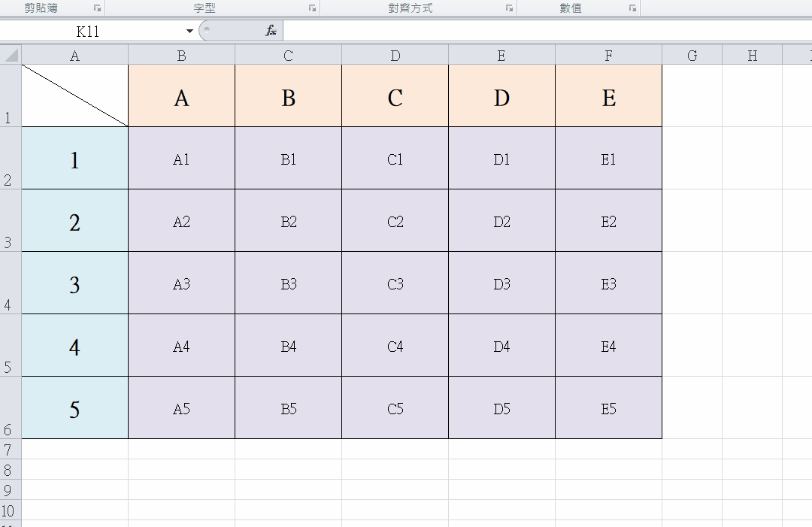The width and height of the screenshot is (812, 527).
Task: Select the cell containing C3
Action: click(395, 283)
